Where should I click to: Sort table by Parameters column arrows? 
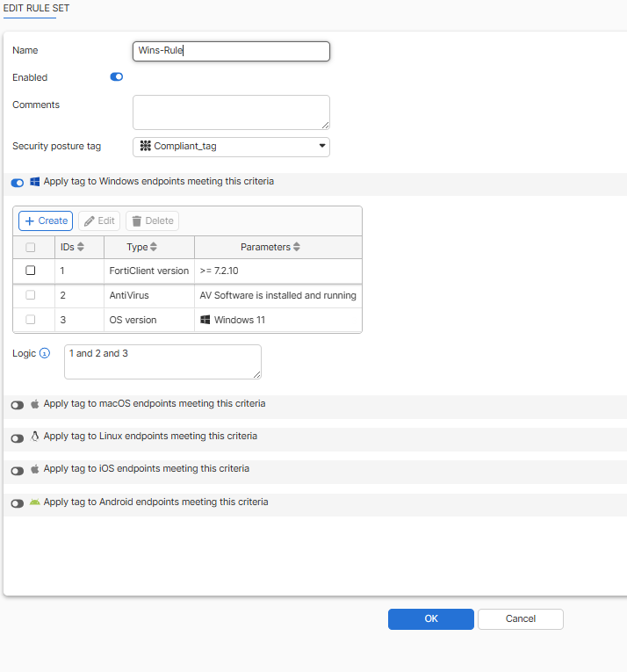tap(297, 248)
